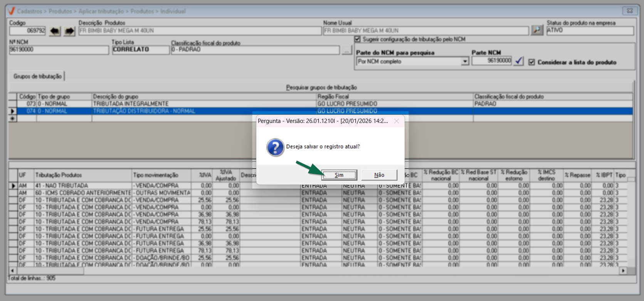Viewport: 644px width, 301px height.
Task: Click the application logo in title bar
Action: [11, 11]
